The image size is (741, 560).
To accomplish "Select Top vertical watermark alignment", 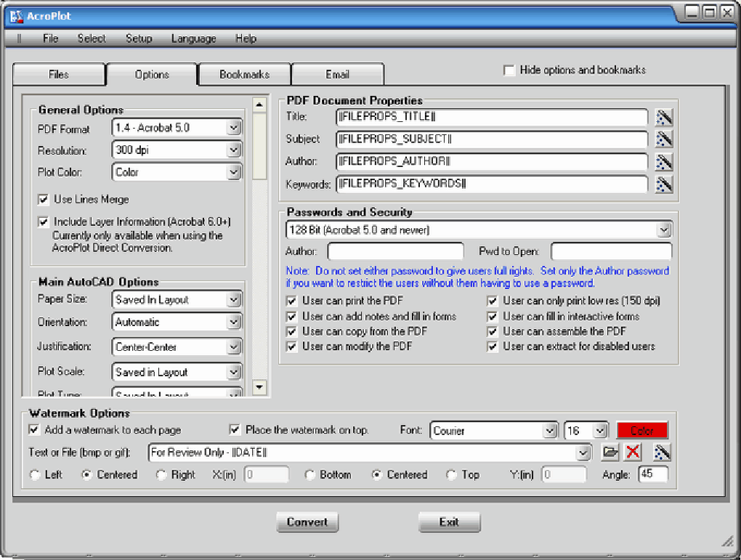I will click(451, 475).
